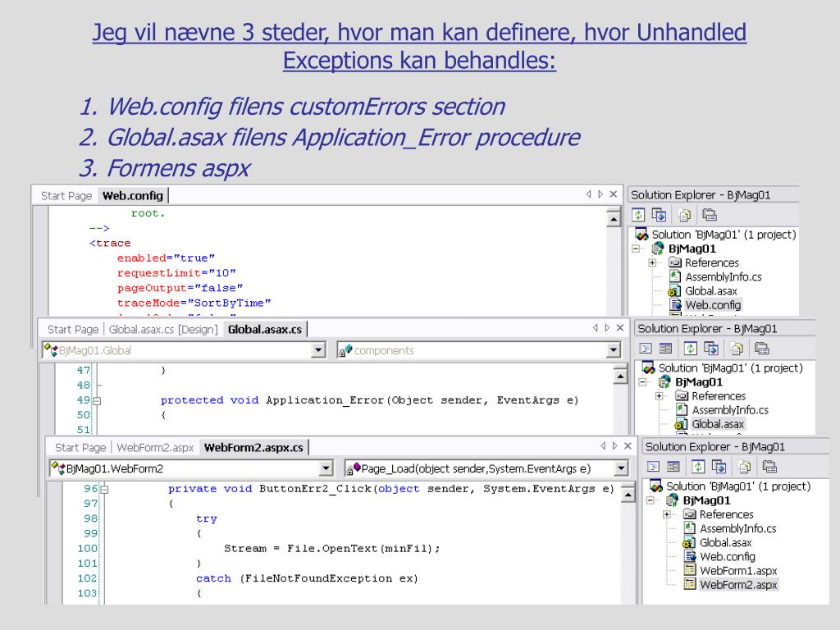This screenshot has height=630, width=840.
Task: Close the Web.config document tab with the X
Action: pos(614,194)
